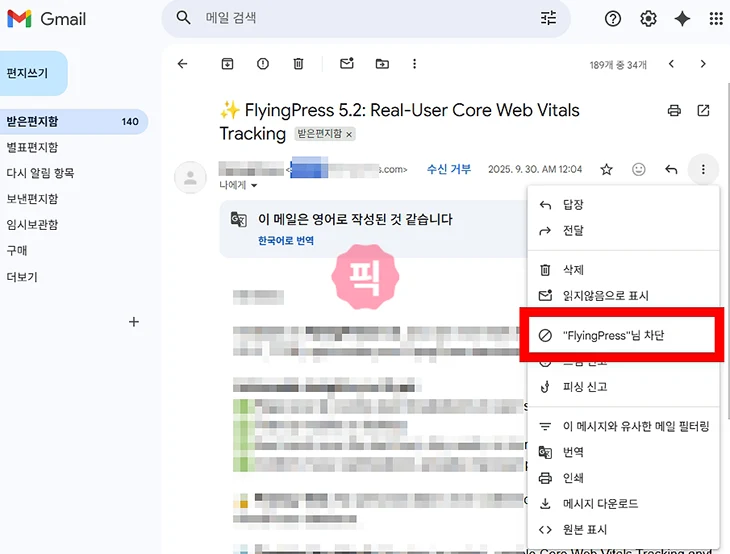Select "FlyingPress"님 차단 menu item
This screenshot has width=730, height=554.
622,335
